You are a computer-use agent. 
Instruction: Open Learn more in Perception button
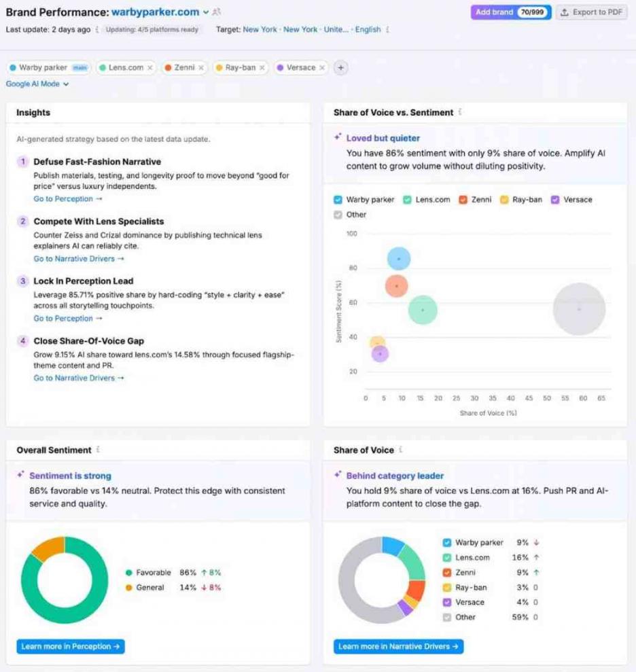pos(71,646)
